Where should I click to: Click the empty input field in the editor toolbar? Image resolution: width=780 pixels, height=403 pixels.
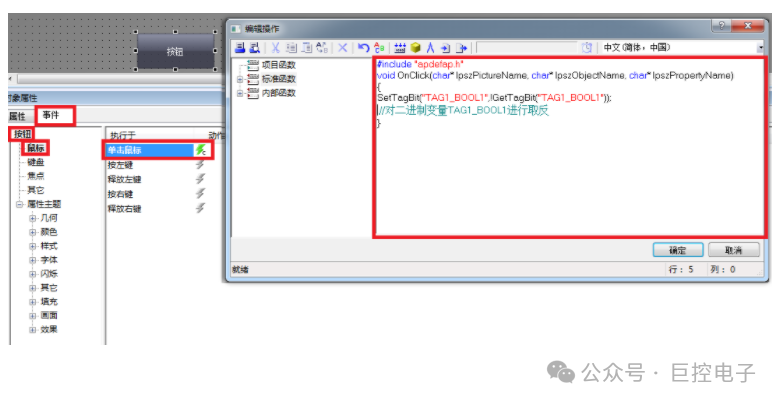coord(527,48)
